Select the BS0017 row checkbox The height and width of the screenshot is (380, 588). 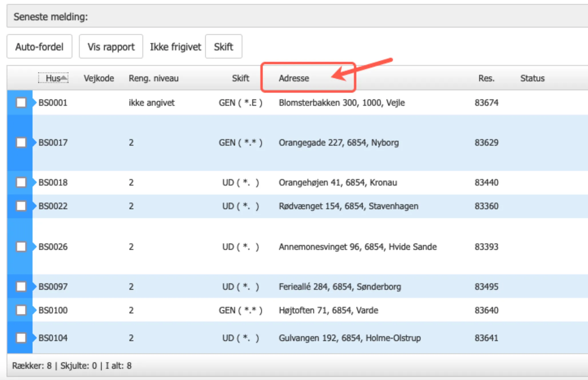21,142
